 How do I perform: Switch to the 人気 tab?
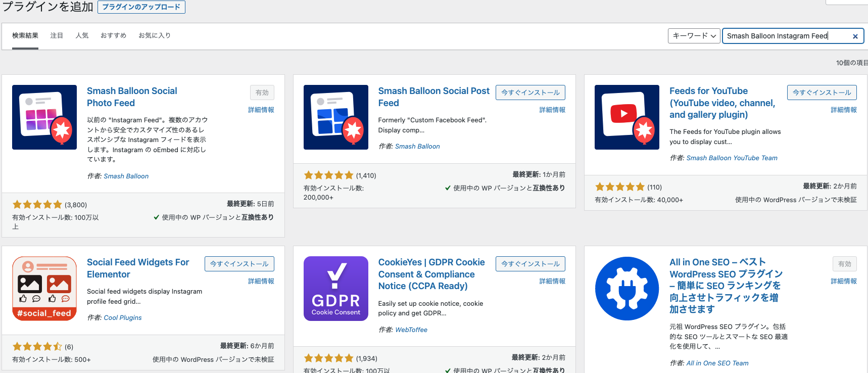click(x=82, y=36)
